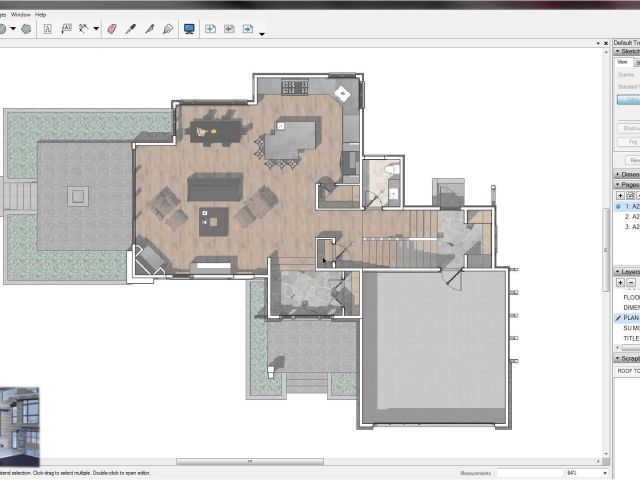The height and width of the screenshot is (480, 640).
Task: Go to the previous page
Action: 229,29
